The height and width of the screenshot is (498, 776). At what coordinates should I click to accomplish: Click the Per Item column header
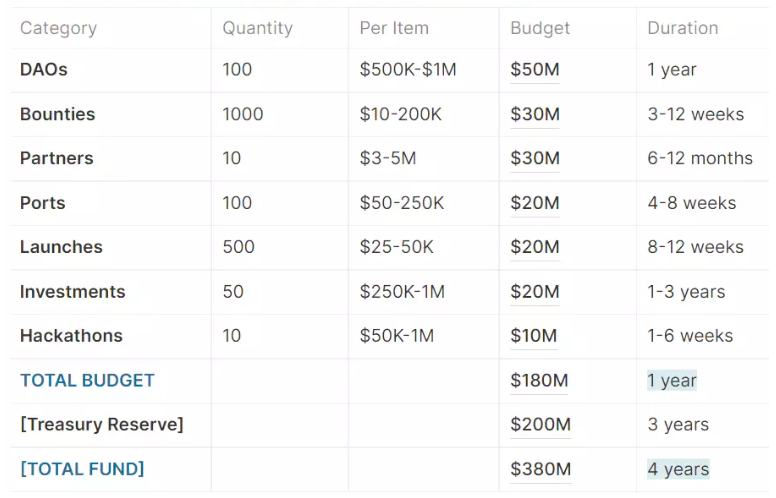(394, 28)
